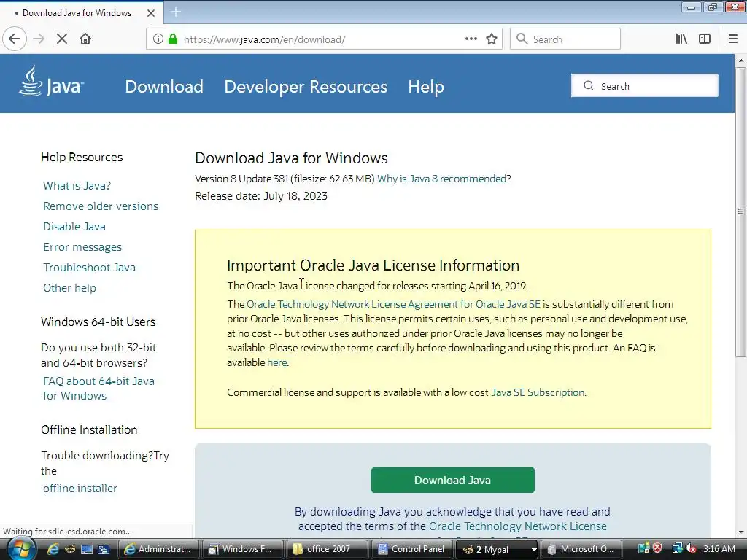Click 'Windows 64-bit Users' sidebar heading
Image resolution: width=747 pixels, height=560 pixels.
pyautogui.click(x=98, y=322)
